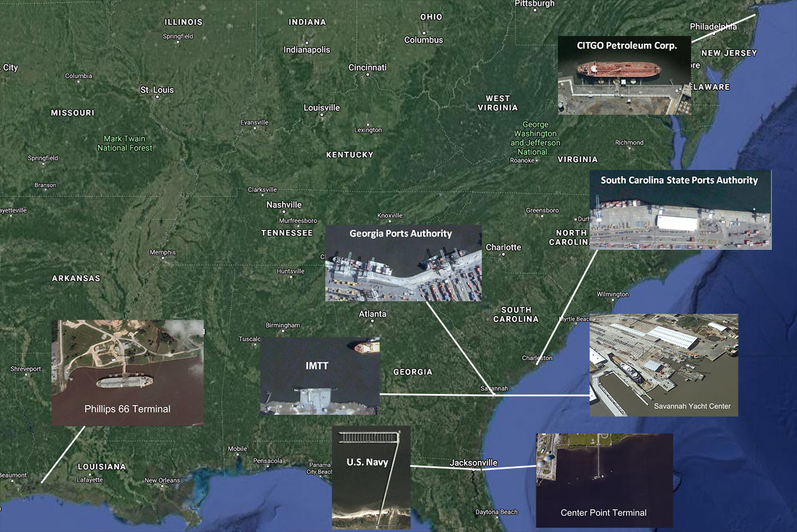Click the ARKANSAS state label

(76, 279)
